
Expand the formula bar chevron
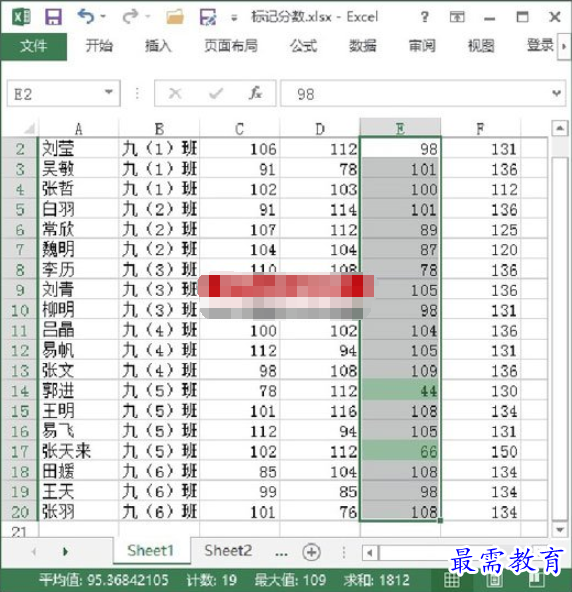pos(556,93)
